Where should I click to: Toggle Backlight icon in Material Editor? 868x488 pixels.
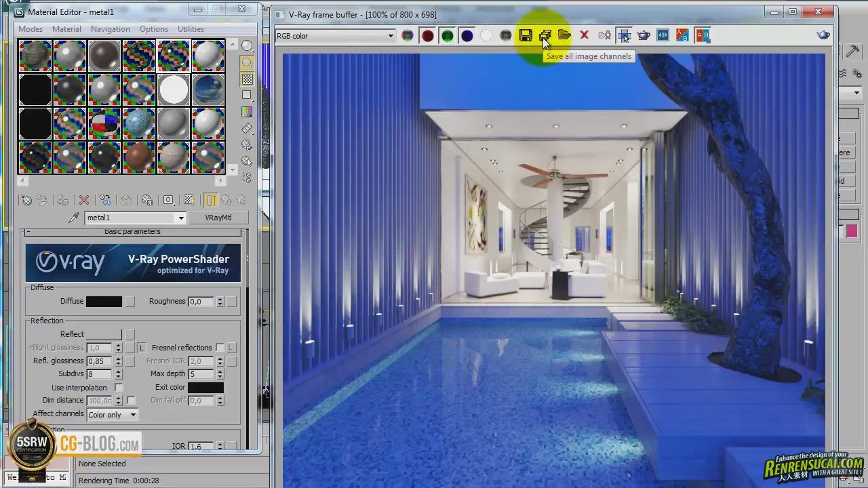click(x=247, y=62)
